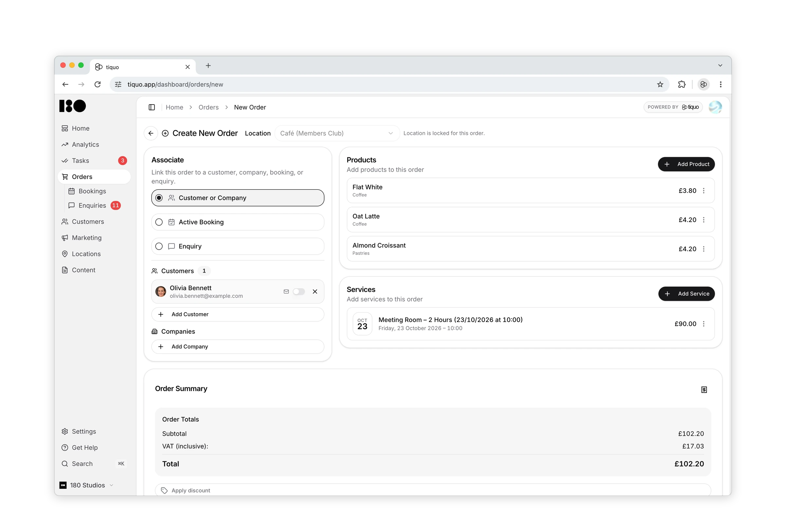Screen dimensions: 786x532
Task: Reload the page
Action: (97, 85)
